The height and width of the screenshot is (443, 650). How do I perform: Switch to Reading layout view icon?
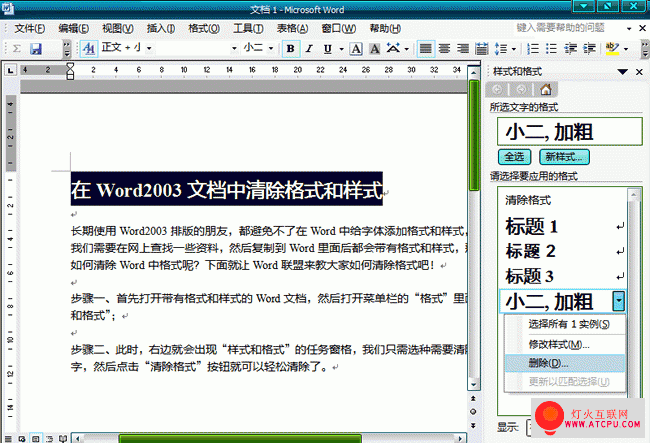(x=63, y=438)
